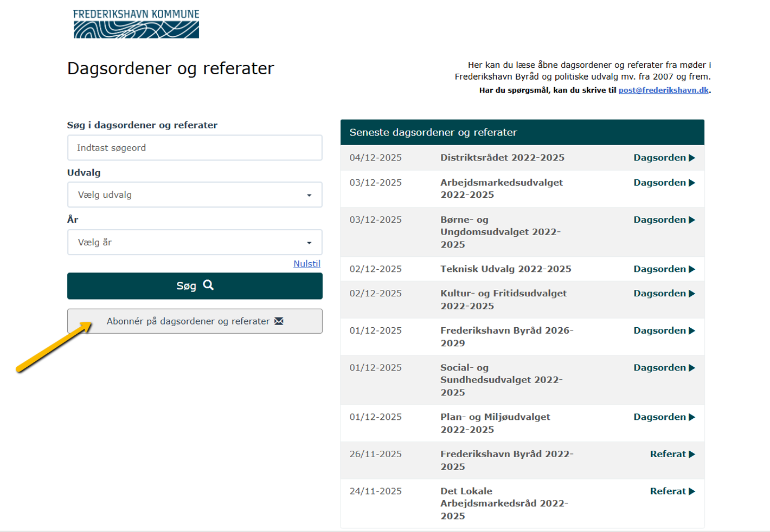Click envelope icon on the Abonnér button
770x532 pixels.
[x=279, y=321]
